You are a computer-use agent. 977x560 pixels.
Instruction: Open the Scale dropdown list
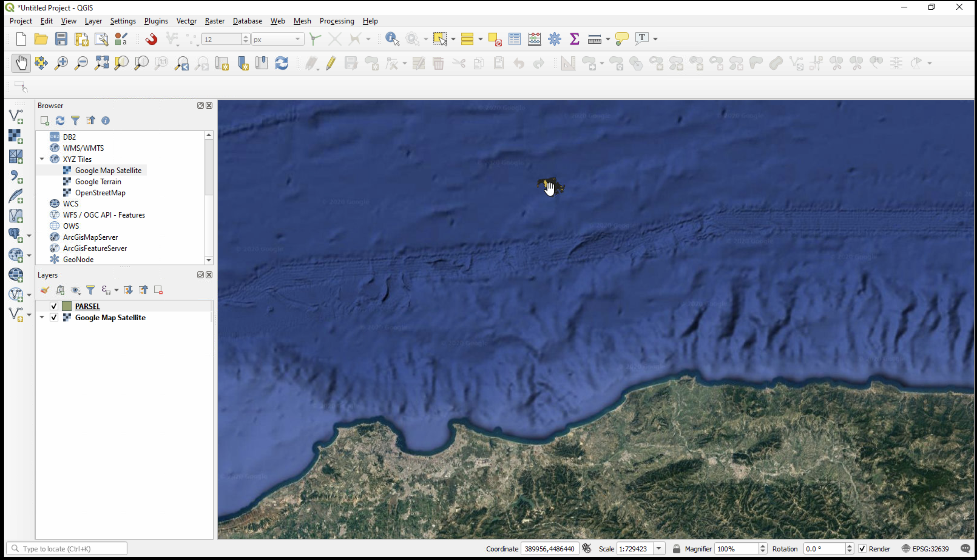click(x=658, y=548)
